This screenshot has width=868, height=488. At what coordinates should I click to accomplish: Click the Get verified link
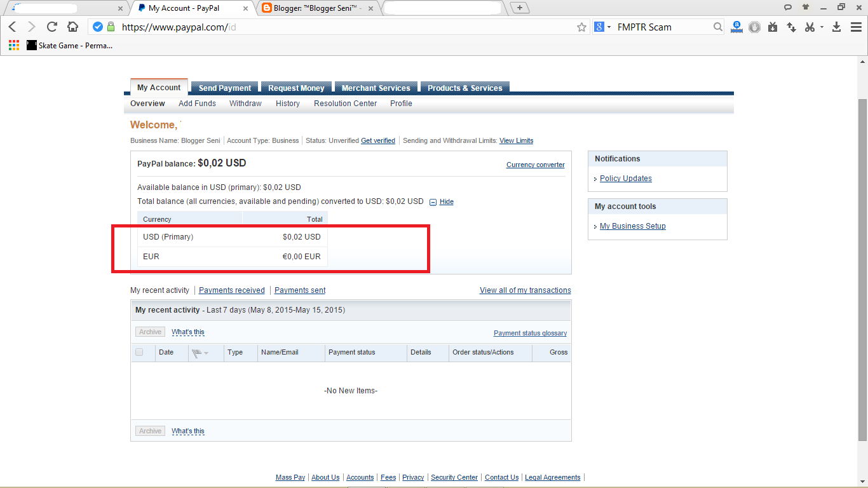click(x=378, y=140)
